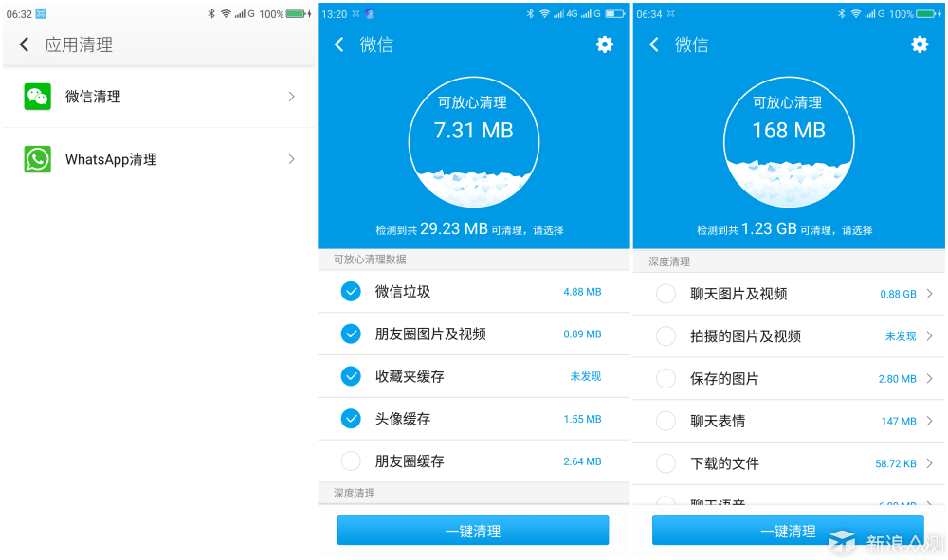Tap 0.89 MB size value
The width and height of the screenshot is (948, 560).
(582, 334)
